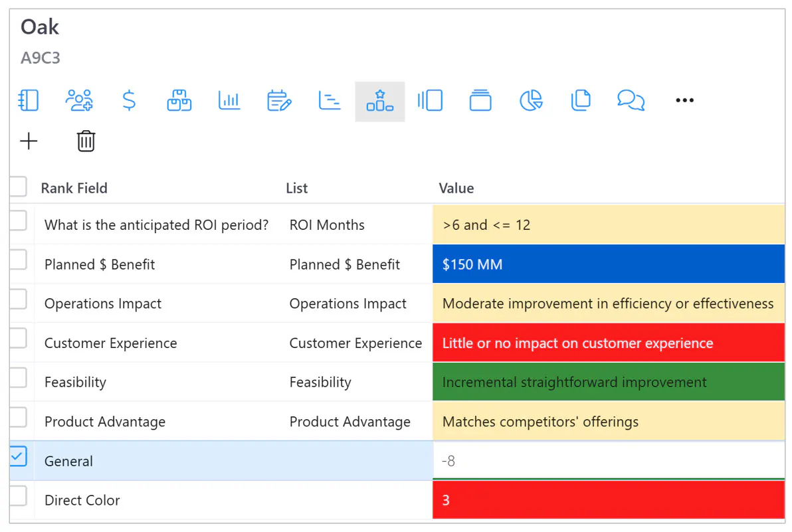Image resolution: width=792 pixels, height=532 pixels.
Task: Open the boxes resources icon
Action: [x=179, y=100]
